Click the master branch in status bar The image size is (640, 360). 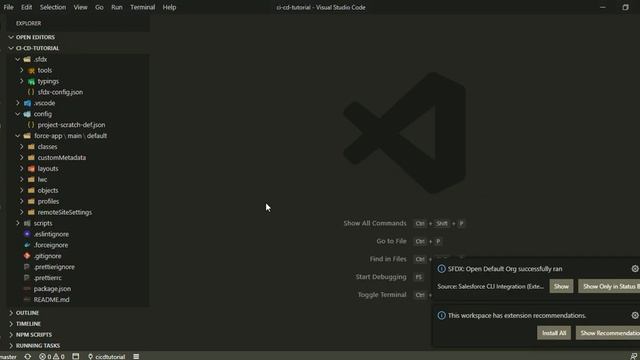[x=8, y=356]
